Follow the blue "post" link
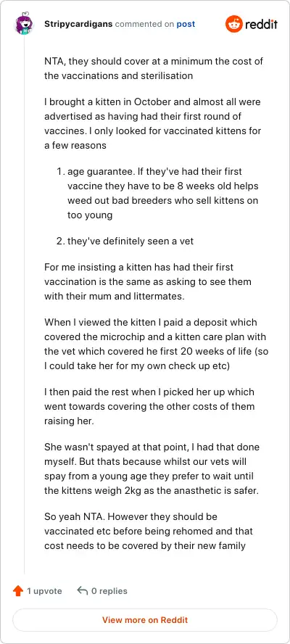 [186, 24]
